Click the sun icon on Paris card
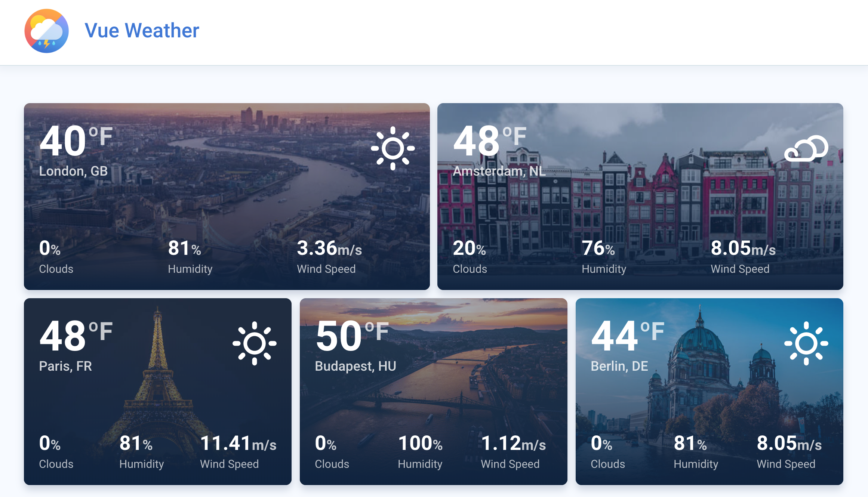 tap(254, 343)
